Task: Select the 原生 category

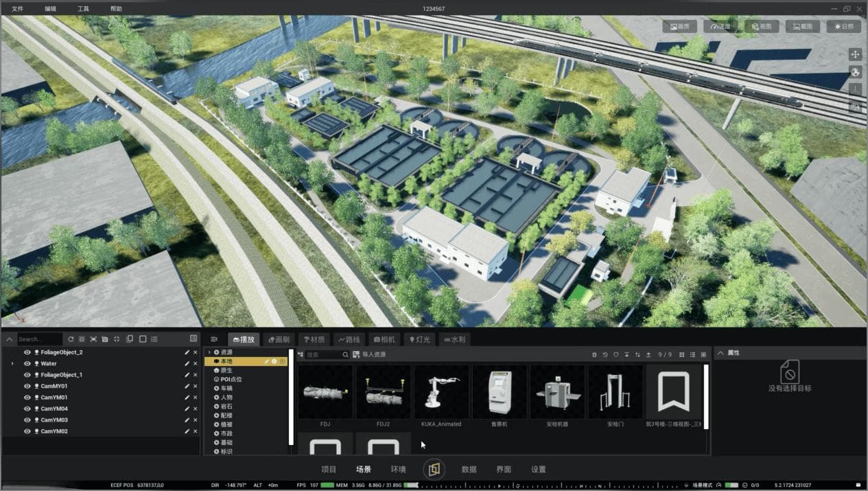Action: click(x=226, y=370)
